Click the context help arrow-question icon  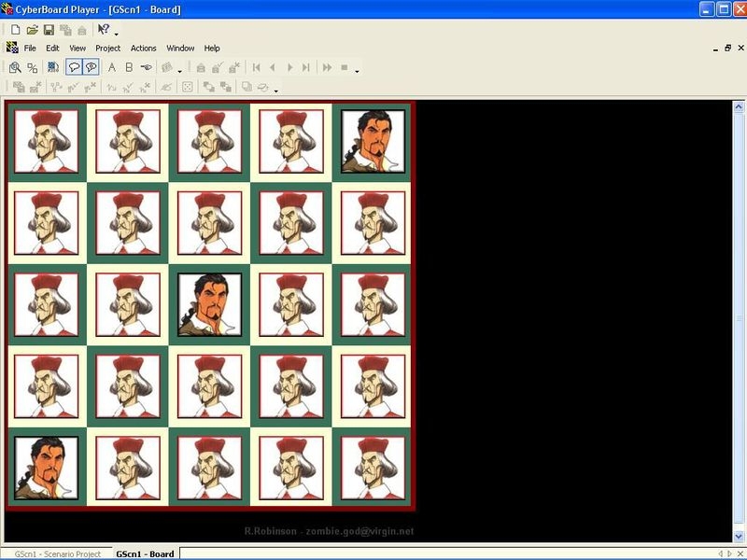click(x=103, y=30)
